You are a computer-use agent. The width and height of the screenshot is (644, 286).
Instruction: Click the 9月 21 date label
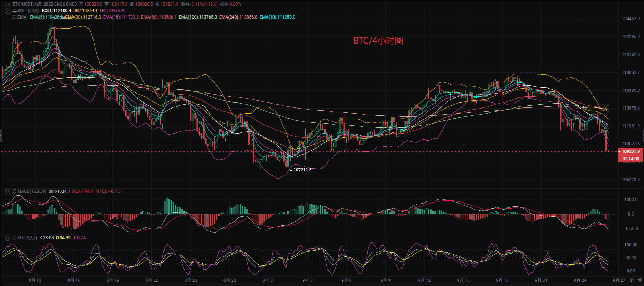pyautogui.click(x=541, y=280)
